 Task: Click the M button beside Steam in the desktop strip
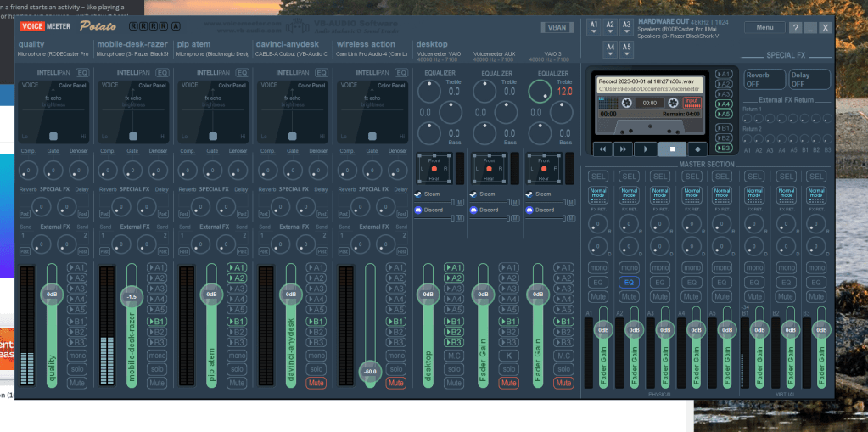pos(460,203)
